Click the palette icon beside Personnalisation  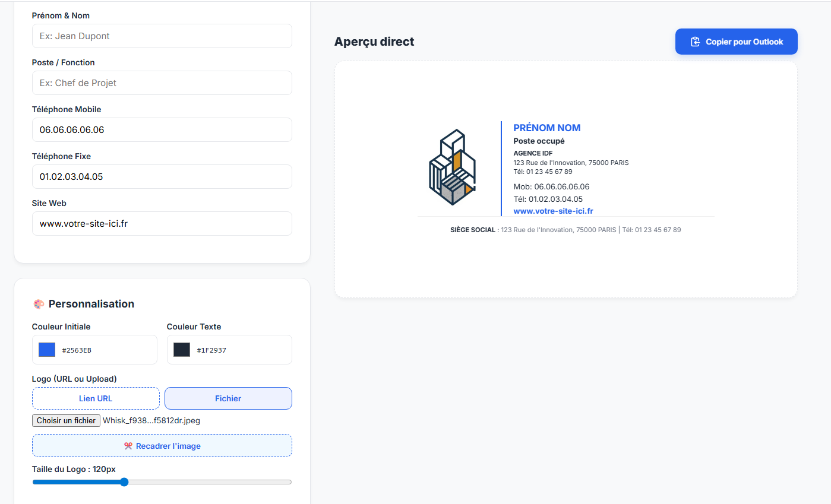39,304
